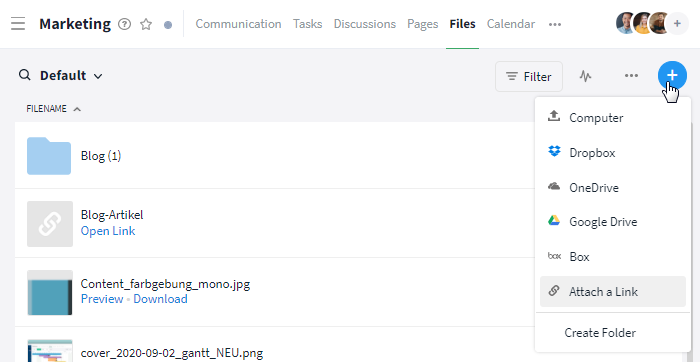Click the first member avatar
Image resolution: width=700 pixels, height=362 pixels.
pos(626,23)
